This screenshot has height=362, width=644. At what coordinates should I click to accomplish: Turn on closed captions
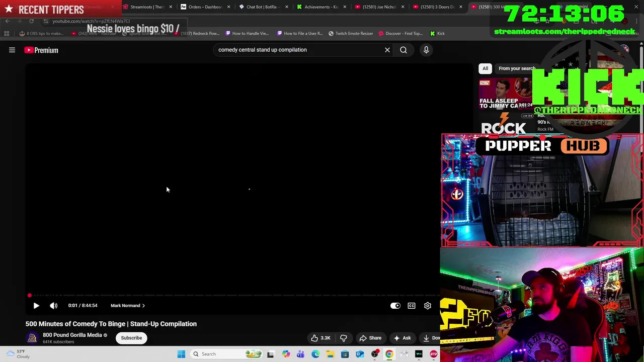pos(412,305)
